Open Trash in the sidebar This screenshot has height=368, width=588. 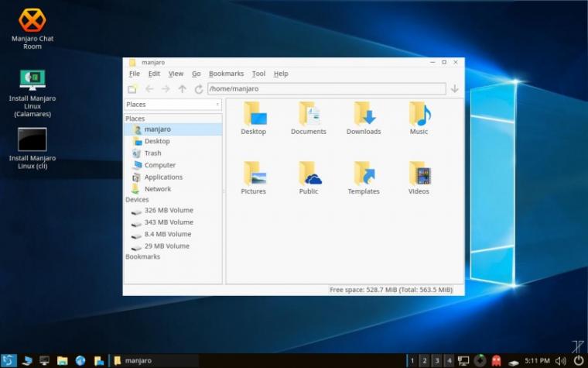(173, 153)
